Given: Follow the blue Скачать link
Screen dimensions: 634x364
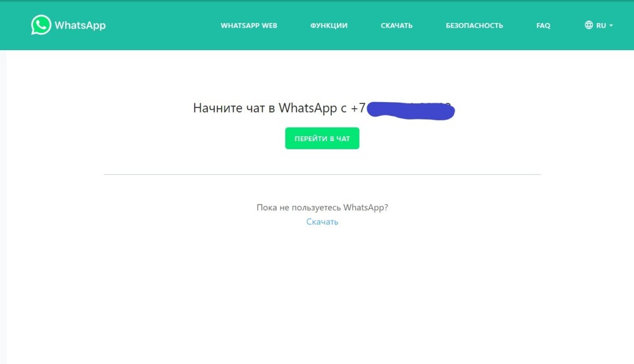Looking at the screenshot, I should click(x=322, y=222).
